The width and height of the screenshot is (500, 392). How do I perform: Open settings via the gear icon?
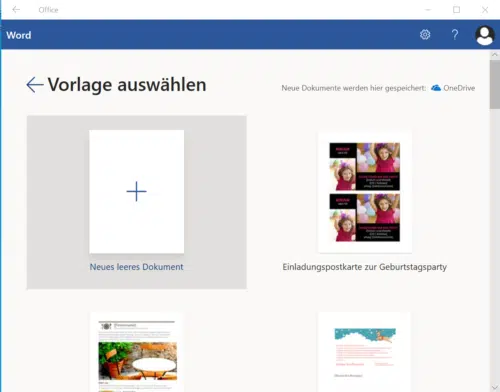pyautogui.click(x=425, y=35)
